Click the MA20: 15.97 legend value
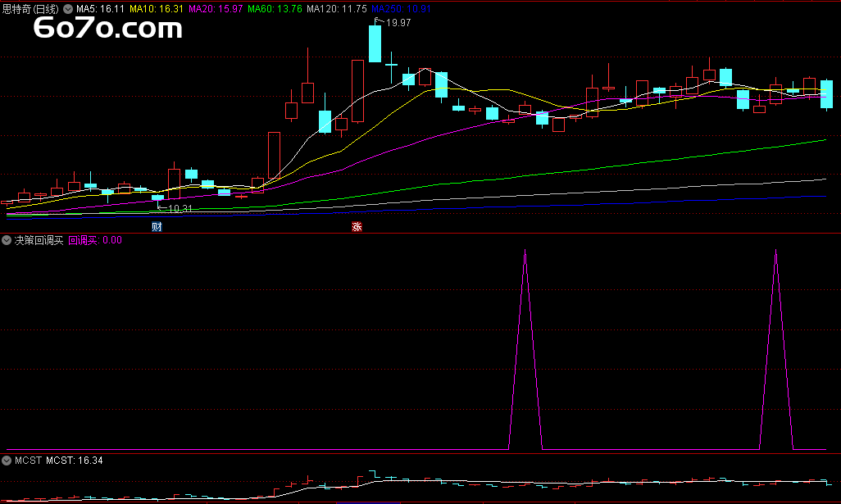Viewport: 841px width, 504px height. [216, 9]
